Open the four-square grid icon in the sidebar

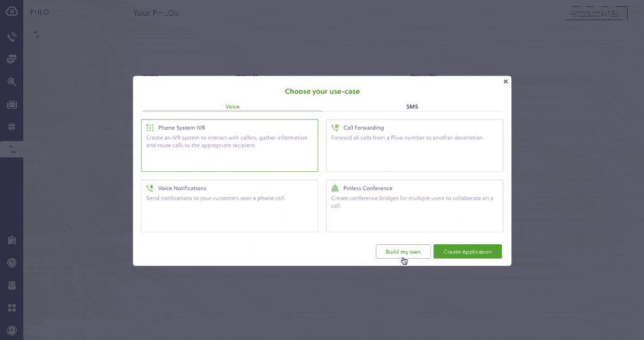[x=11, y=308]
